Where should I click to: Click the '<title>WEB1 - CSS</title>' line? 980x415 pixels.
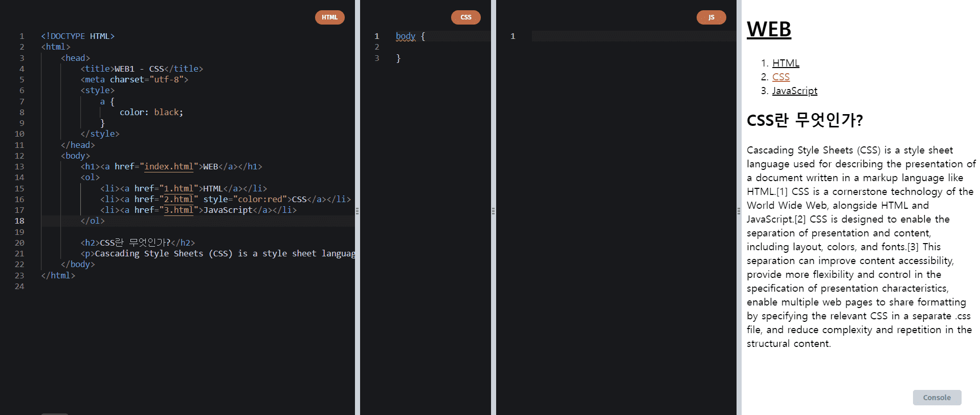pyautogui.click(x=142, y=69)
